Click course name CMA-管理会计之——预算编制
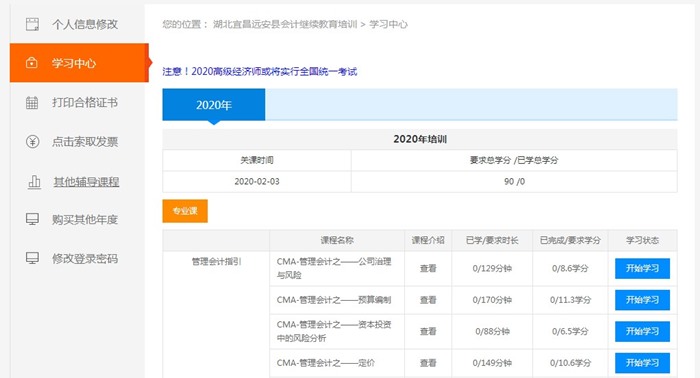The image size is (700, 378). point(334,300)
